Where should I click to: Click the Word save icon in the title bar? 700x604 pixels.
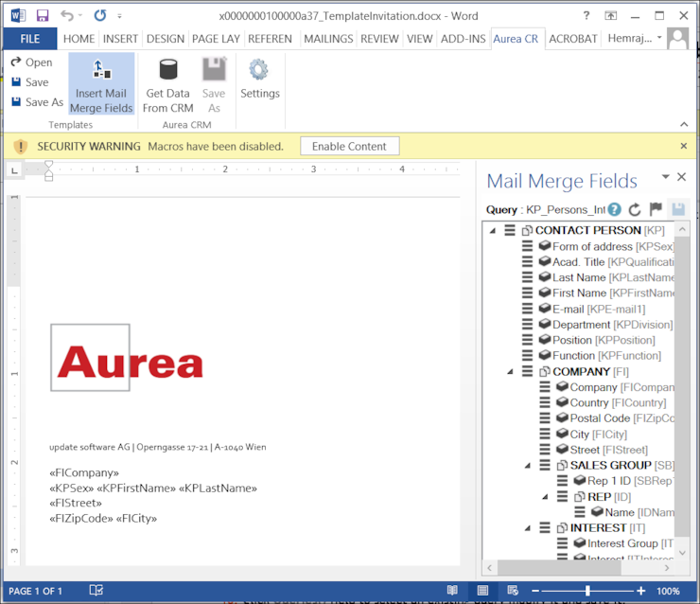42,16
